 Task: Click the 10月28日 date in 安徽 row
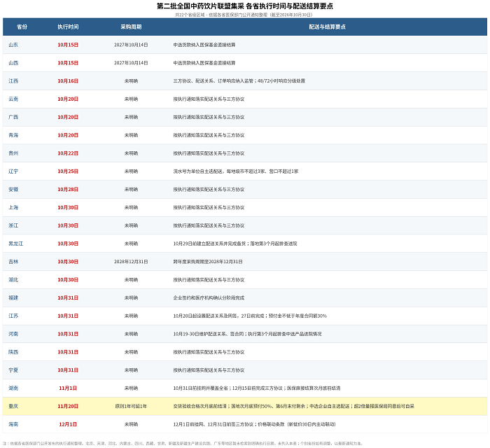tap(68, 189)
